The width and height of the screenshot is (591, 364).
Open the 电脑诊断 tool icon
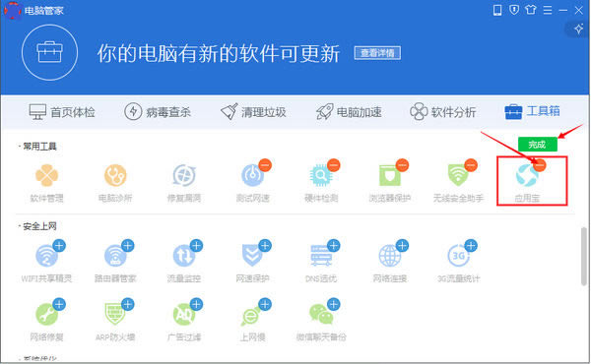coord(115,175)
